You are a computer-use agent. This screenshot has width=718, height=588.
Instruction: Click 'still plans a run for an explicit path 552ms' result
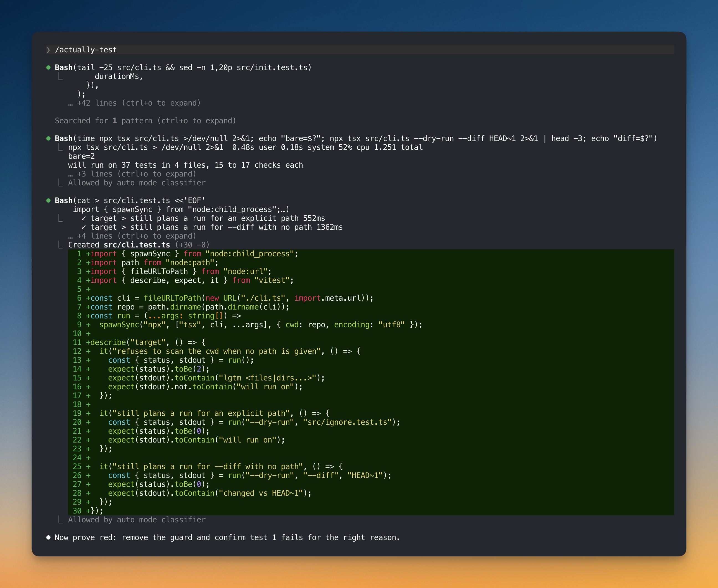click(x=203, y=218)
